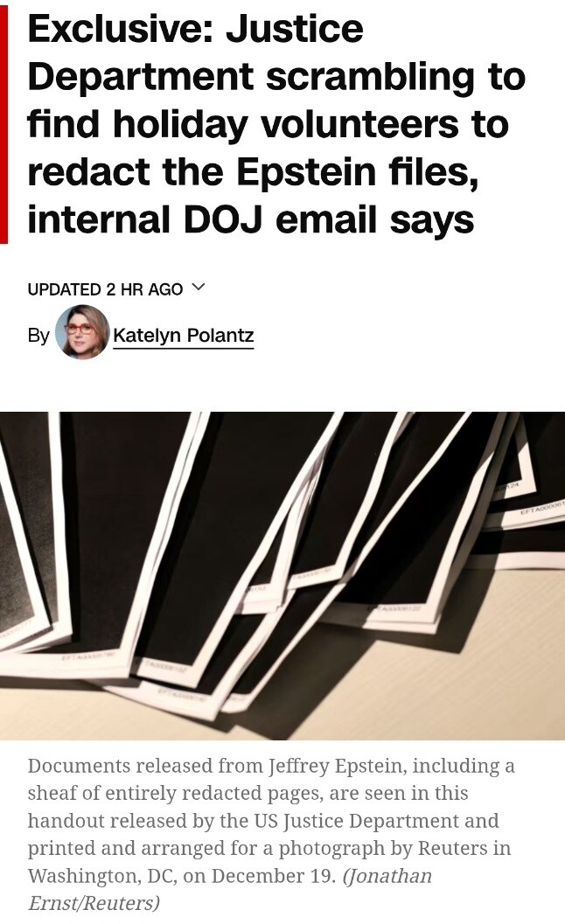Click Katelyn Polantz's avatar photo
The width and height of the screenshot is (565, 924).
82,332
